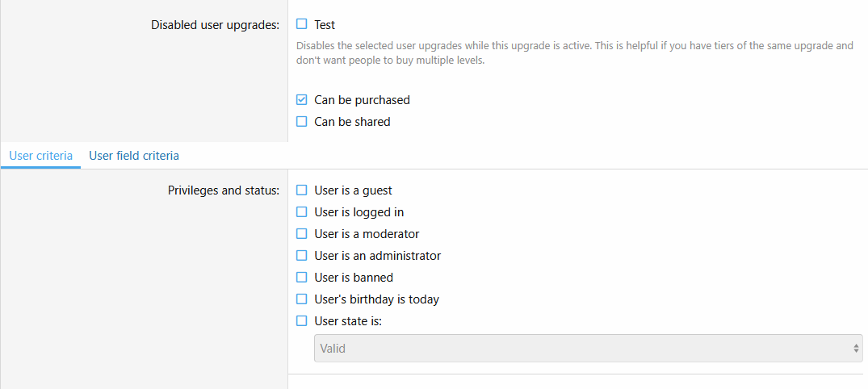Enable the User state is checkbox

coord(302,320)
